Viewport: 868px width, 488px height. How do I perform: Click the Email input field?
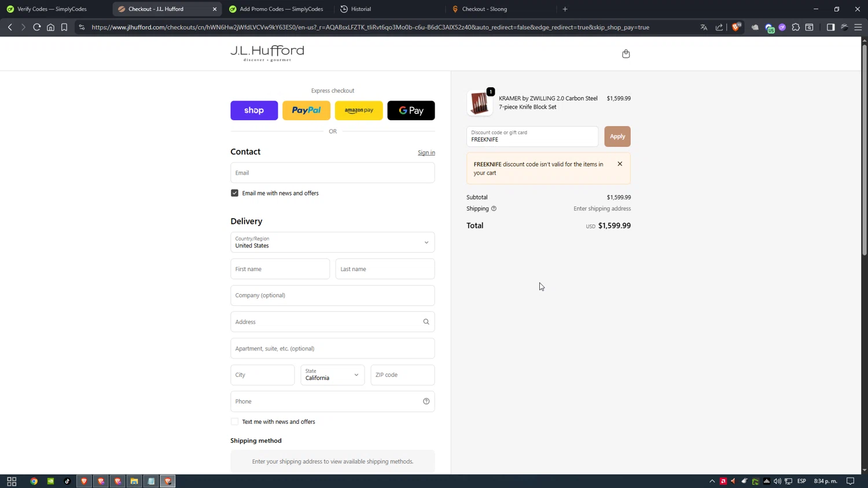coord(332,173)
